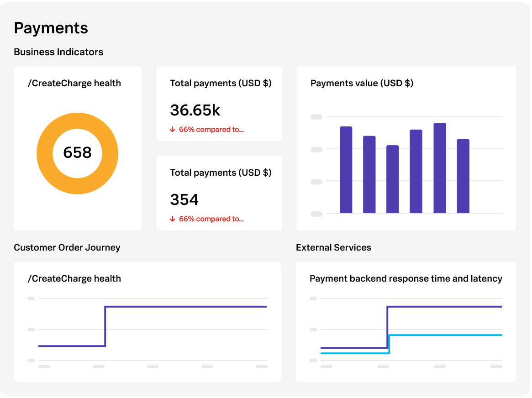Click the red down arrow under 36.65k

point(173,130)
